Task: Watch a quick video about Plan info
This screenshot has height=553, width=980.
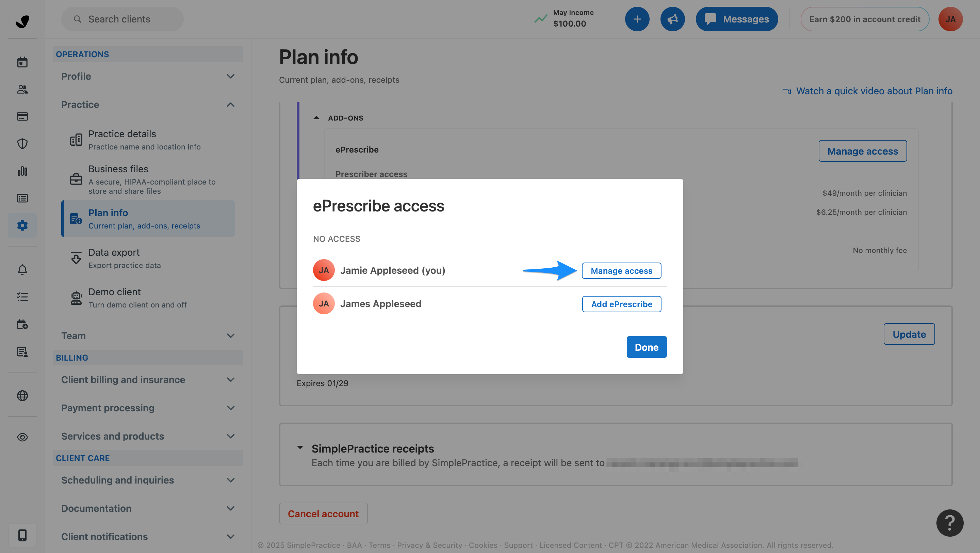Action: pos(867,91)
